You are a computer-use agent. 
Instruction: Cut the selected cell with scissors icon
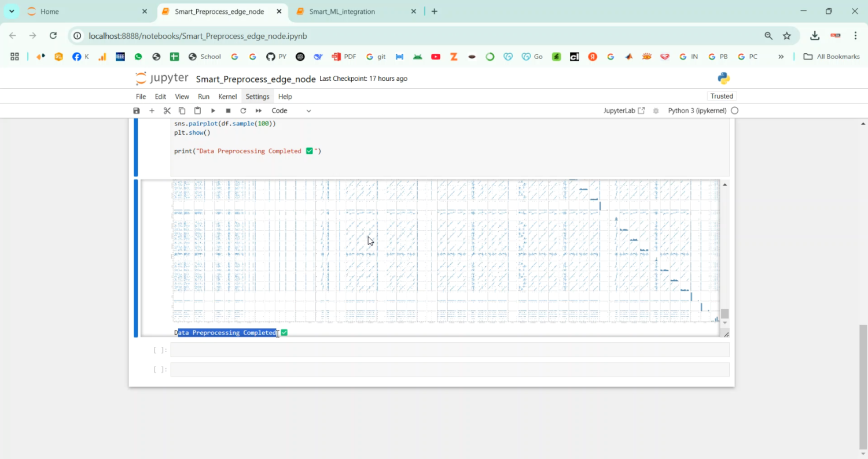pos(167,110)
